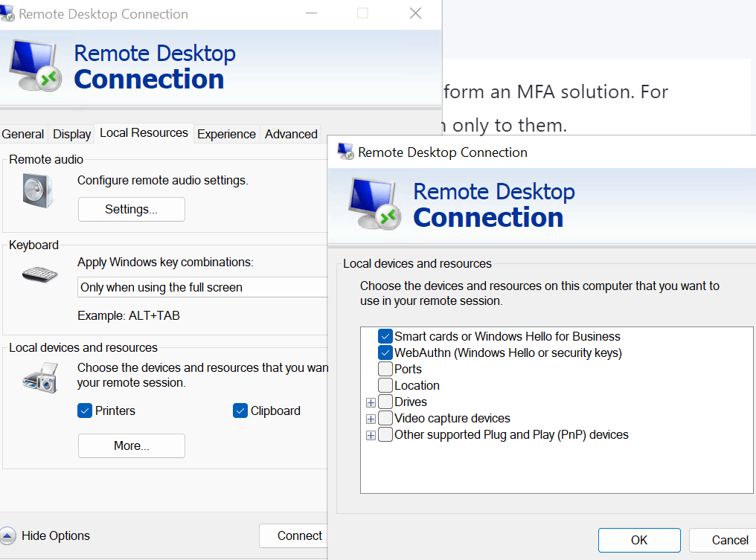Viewport: 756px width, 560px height.
Task: Click the Hide Options arrow icon
Action: [x=7, y=536]
